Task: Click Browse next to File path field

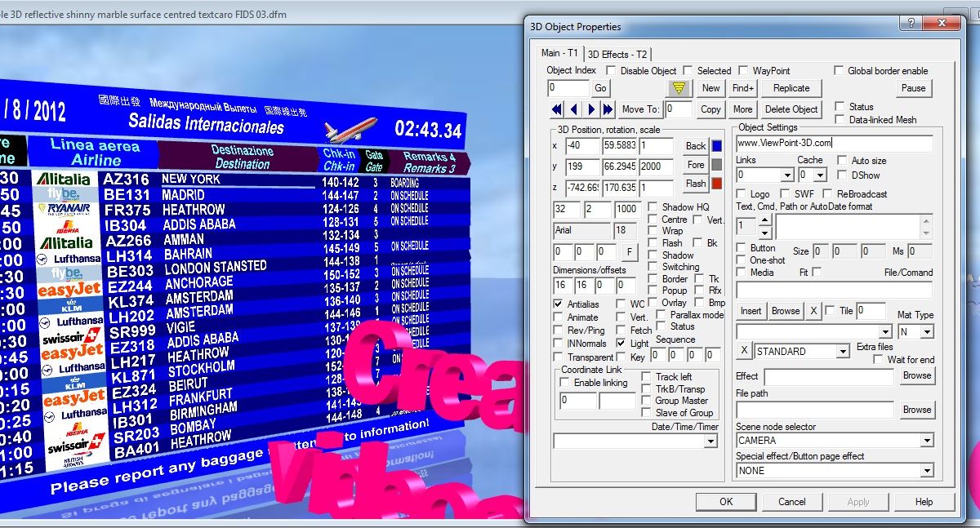Action: pos(917,410)
